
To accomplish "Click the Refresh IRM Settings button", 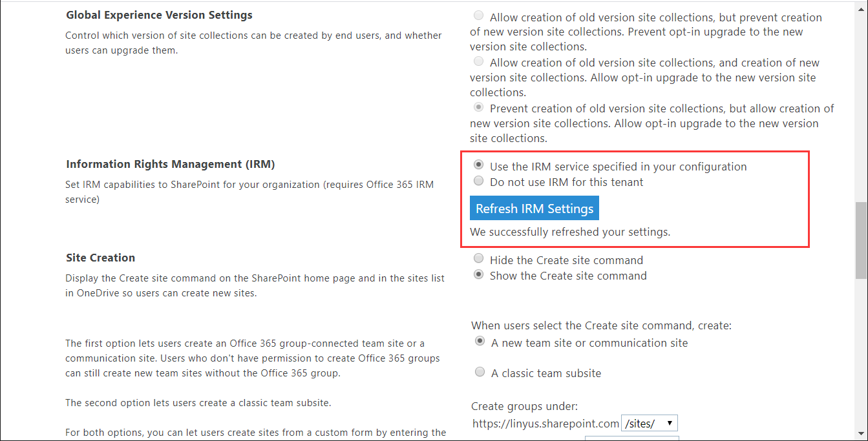I will click(535, 209).
